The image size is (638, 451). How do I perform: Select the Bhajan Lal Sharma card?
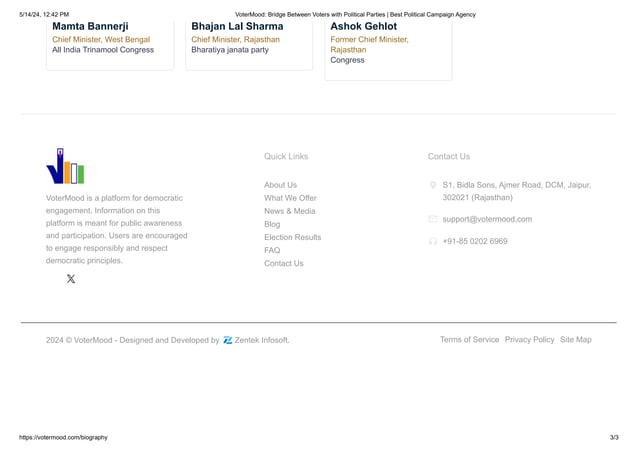(x=249, y=45)
